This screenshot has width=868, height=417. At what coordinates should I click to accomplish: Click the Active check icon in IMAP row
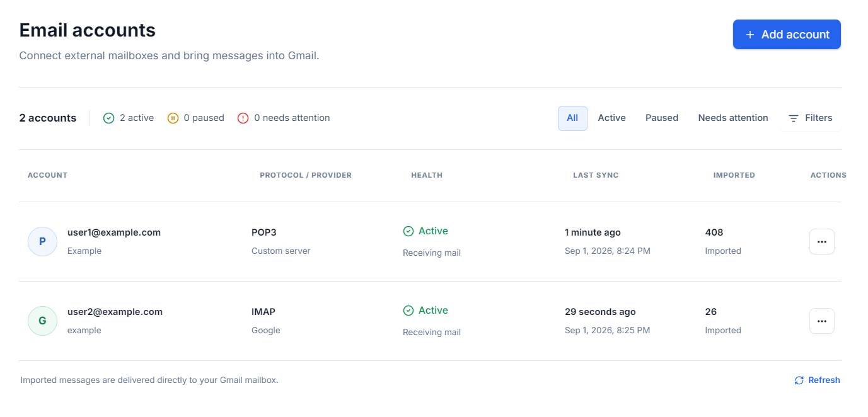point(408,311)
